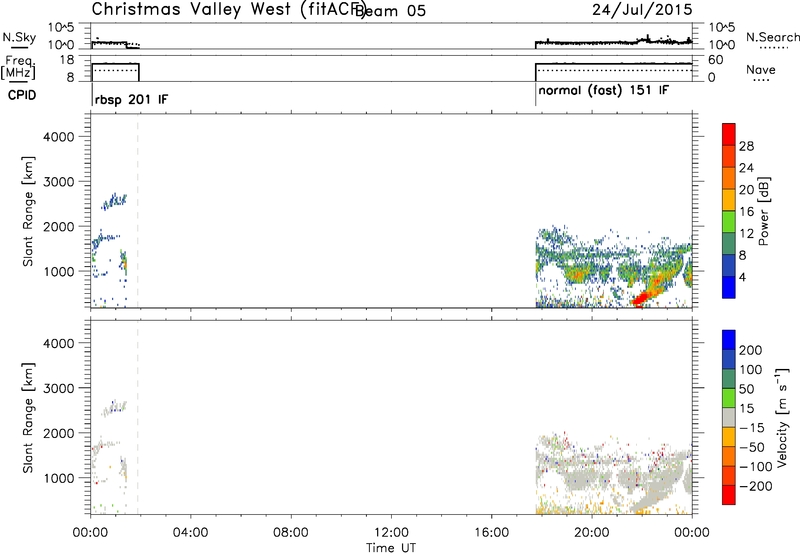Click the "12:00" time tick label

pyautogui.click(x=391, y=533)
